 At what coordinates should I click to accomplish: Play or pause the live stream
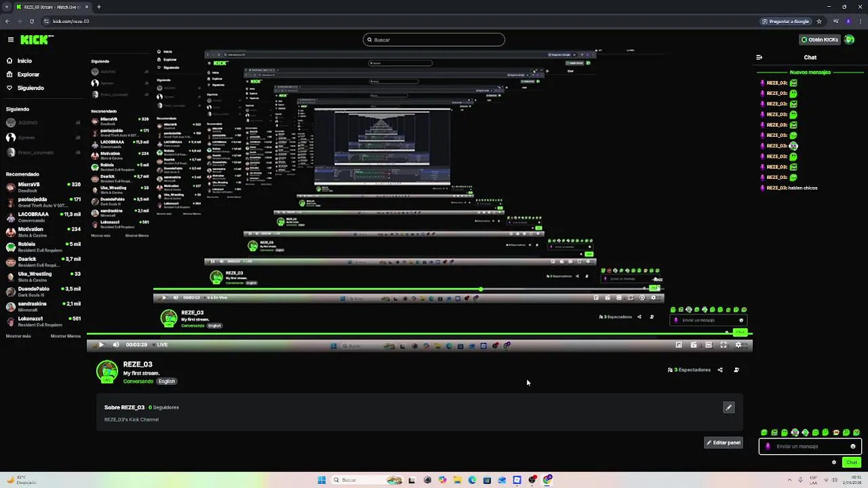[101, 345]
